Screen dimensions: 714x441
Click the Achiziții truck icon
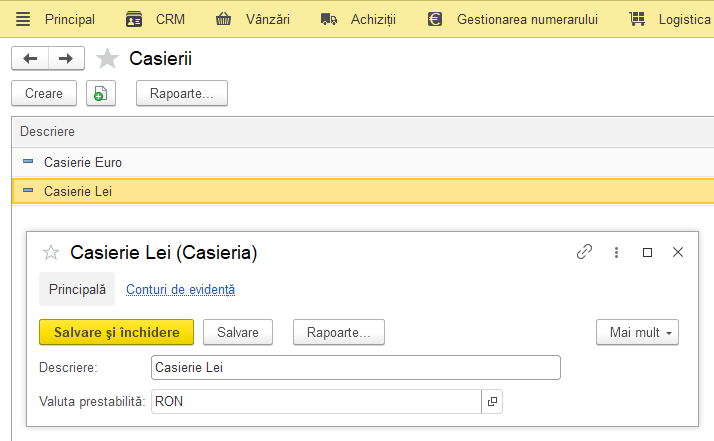[x=329, y=19]
